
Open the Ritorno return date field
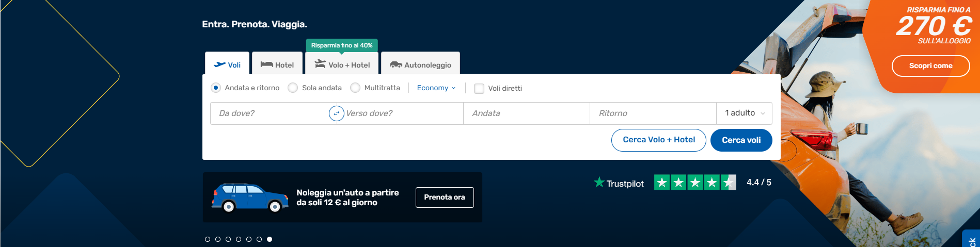[653, 113]
